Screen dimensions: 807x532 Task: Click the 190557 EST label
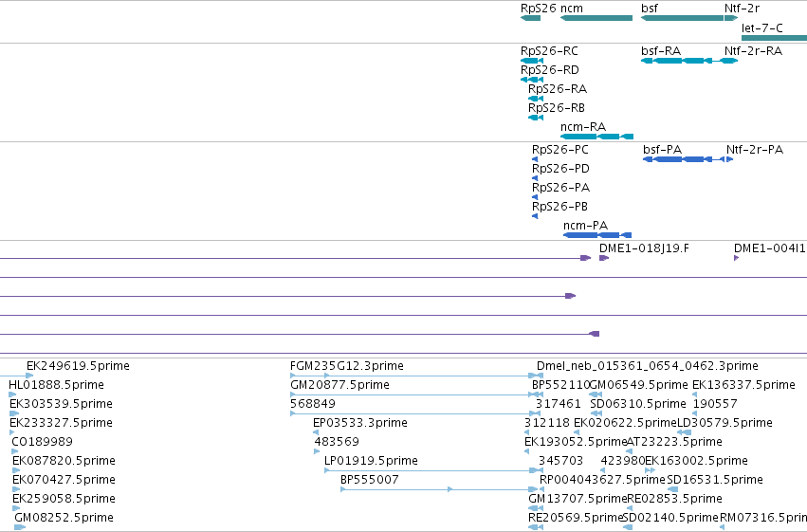click(x=715, y=404)
